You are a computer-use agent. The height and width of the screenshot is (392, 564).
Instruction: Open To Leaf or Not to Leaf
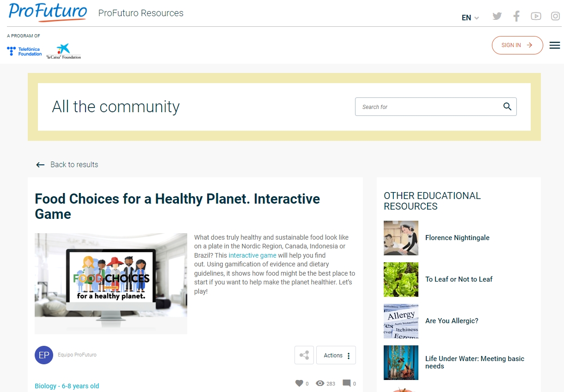459,279
